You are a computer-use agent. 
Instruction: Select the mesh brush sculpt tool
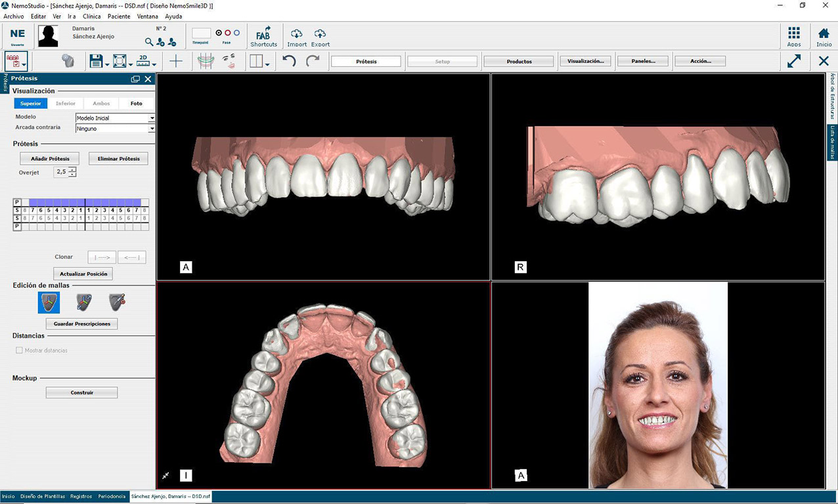pos(117,303)
